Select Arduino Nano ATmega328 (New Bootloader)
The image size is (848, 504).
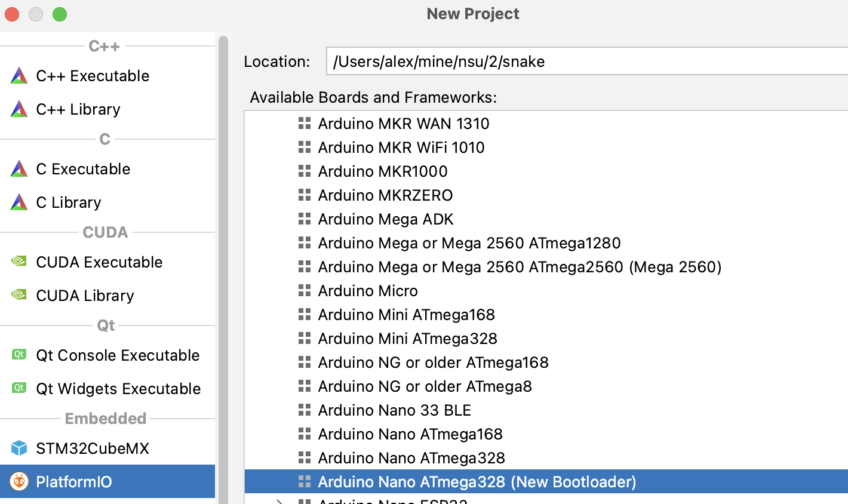546,482
